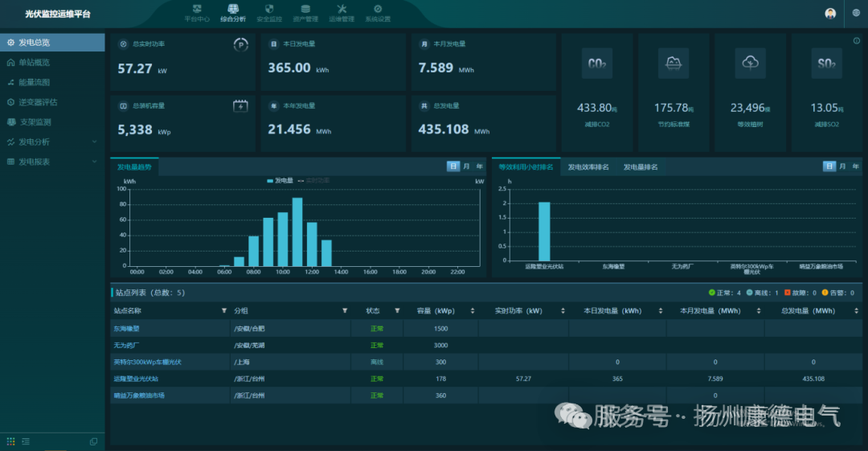The width and height of the screenshot is (868, 451).
Task: Switch 发电量趋势 chart to 年 view
Action: point(480,166)
